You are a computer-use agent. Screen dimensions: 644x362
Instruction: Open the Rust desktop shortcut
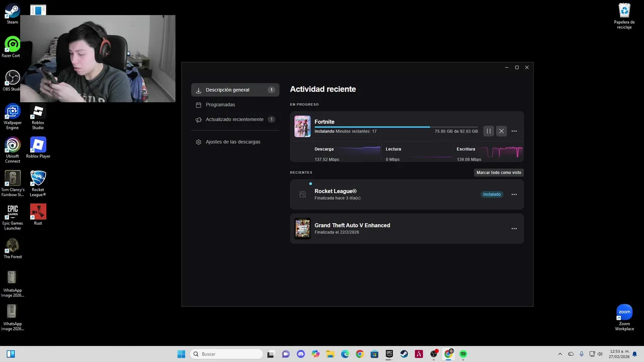pyautogui.click(x=38, y=215)
